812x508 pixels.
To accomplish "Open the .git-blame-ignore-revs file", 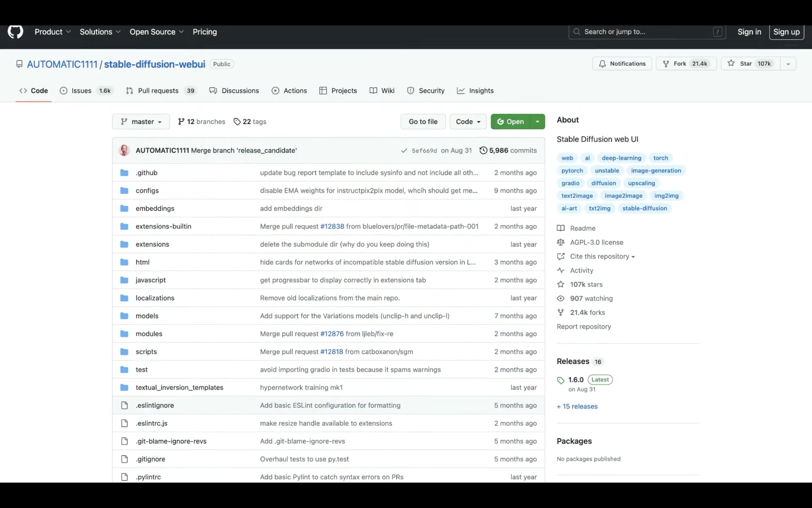I will [x=171, y=441].
